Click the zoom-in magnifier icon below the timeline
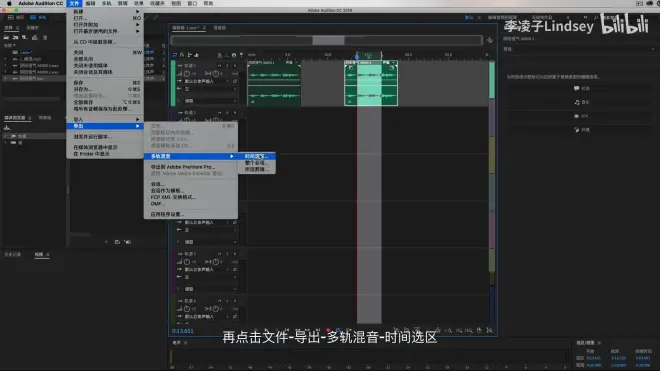Viewport: 660px width, 371px height. coord(449,331)
